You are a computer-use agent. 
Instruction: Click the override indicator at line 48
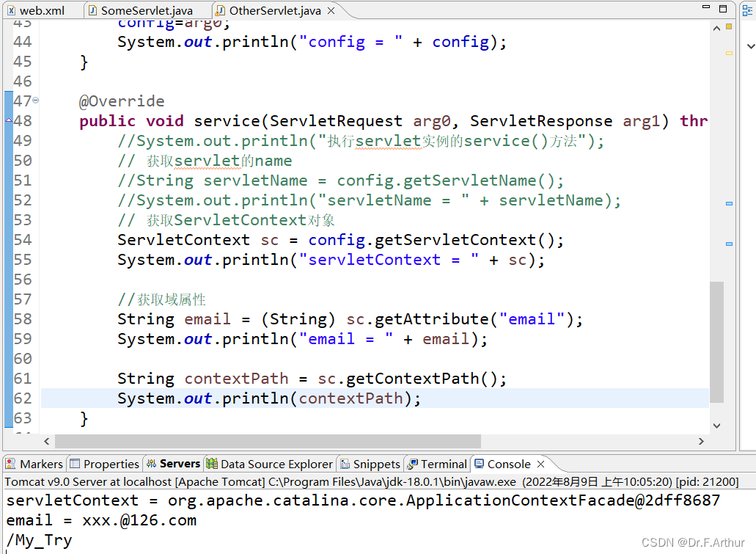tap(9, 120)
